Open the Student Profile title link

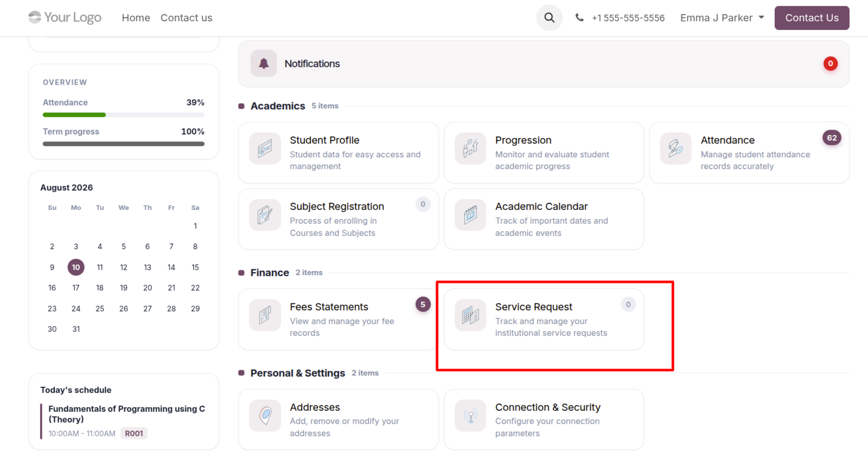pos(324,140)
